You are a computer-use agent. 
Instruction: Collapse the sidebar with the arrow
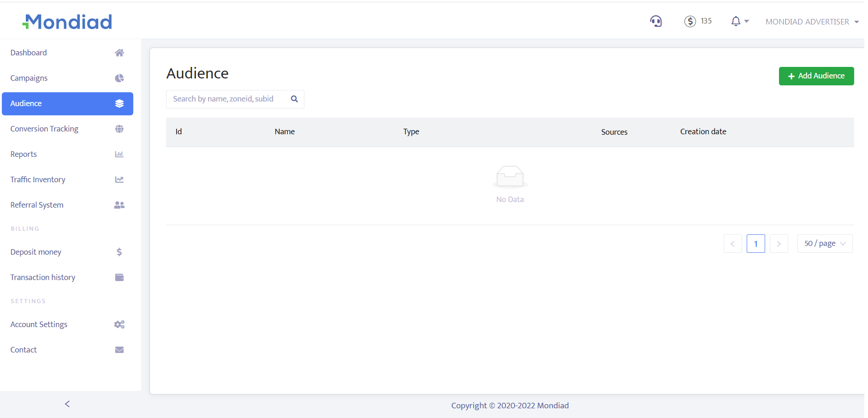click(x=67, y=404)
